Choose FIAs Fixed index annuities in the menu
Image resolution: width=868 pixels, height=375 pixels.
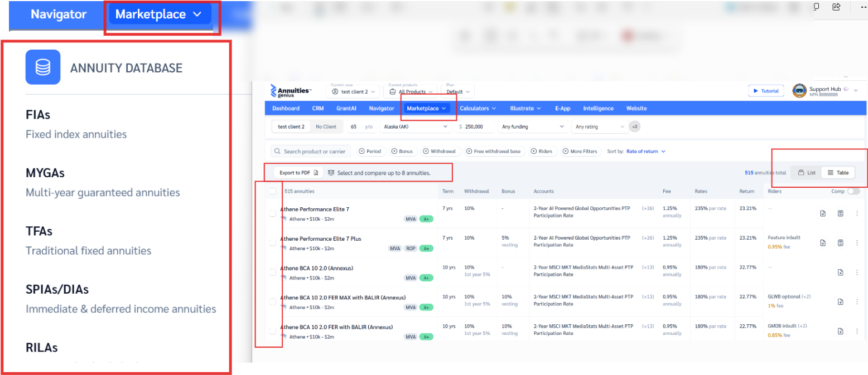pos(76,124)
